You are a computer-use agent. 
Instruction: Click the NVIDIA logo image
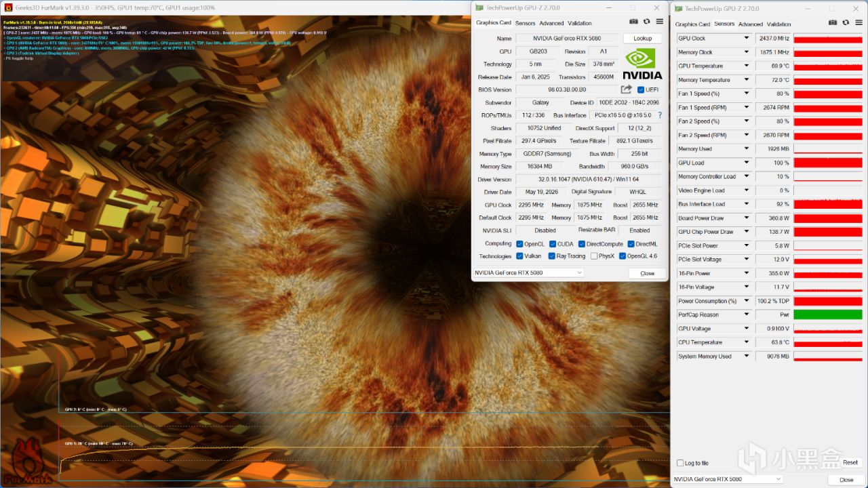tap(639, 63)
